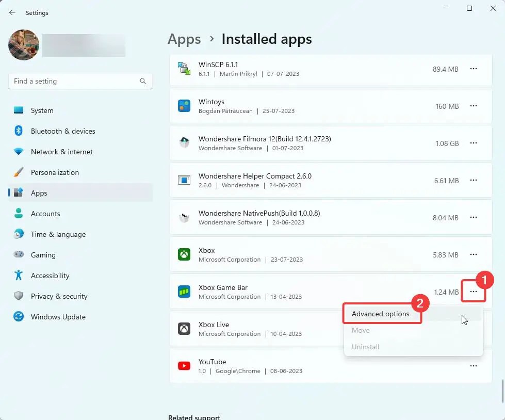Click the Personalization paintbrush icon
This screenshot has width=505, height=420.
tap(19, 172)
